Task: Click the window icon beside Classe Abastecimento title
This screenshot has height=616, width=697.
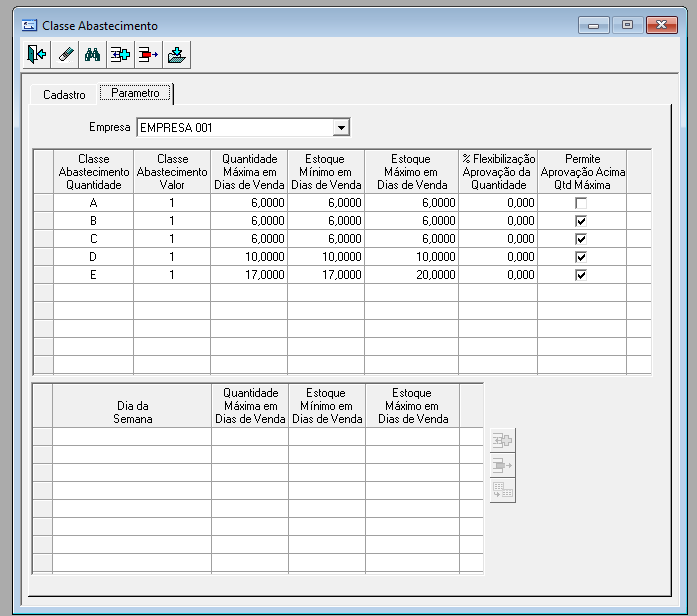Action: [29, 25]
